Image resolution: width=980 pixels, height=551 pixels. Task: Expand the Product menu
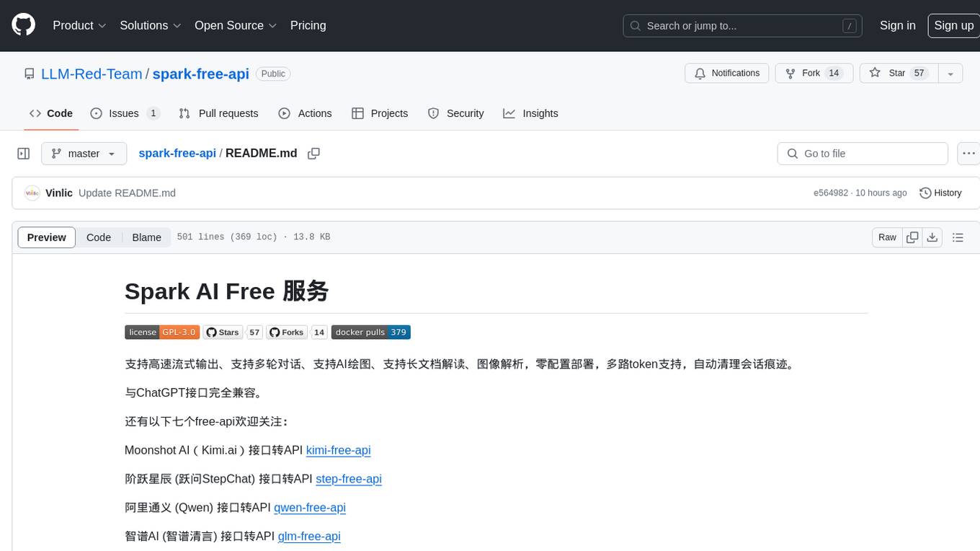coord(79,25)
